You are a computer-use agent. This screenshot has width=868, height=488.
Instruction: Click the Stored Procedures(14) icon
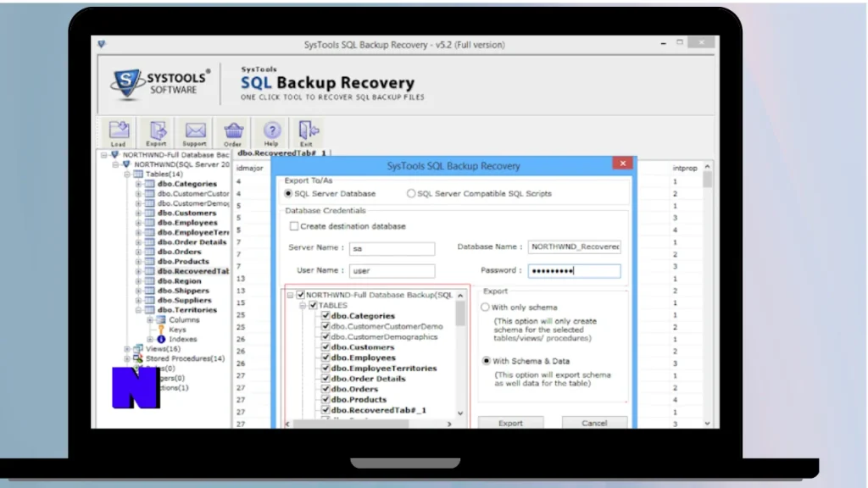pos(138,358)
